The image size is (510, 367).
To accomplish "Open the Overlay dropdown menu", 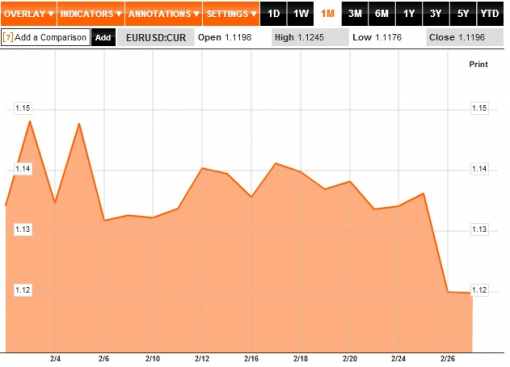I will point(29,14).
